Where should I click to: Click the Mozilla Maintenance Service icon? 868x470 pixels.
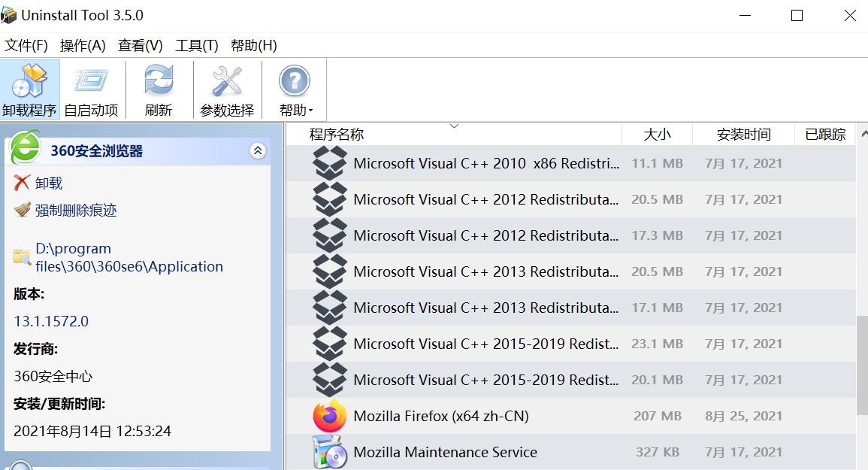coord(329,452)
